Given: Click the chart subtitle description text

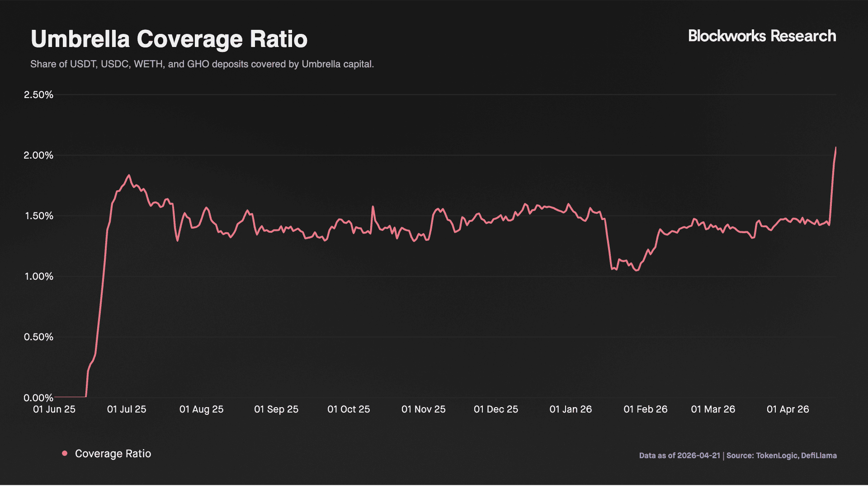Looking at the screenshot, I should pos(202,64).
